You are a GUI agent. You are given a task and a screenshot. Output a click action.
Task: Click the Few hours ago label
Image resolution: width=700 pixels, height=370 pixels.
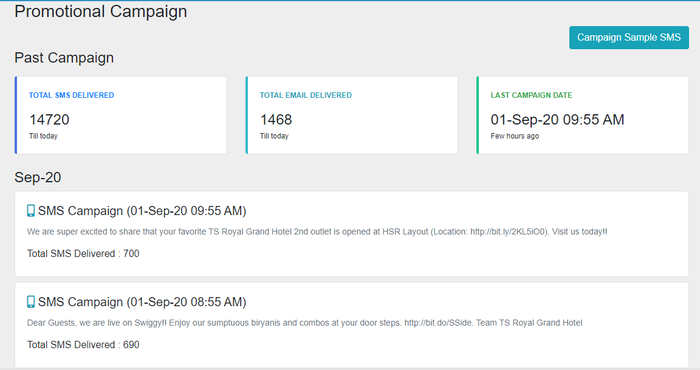(x=515, y=136)
